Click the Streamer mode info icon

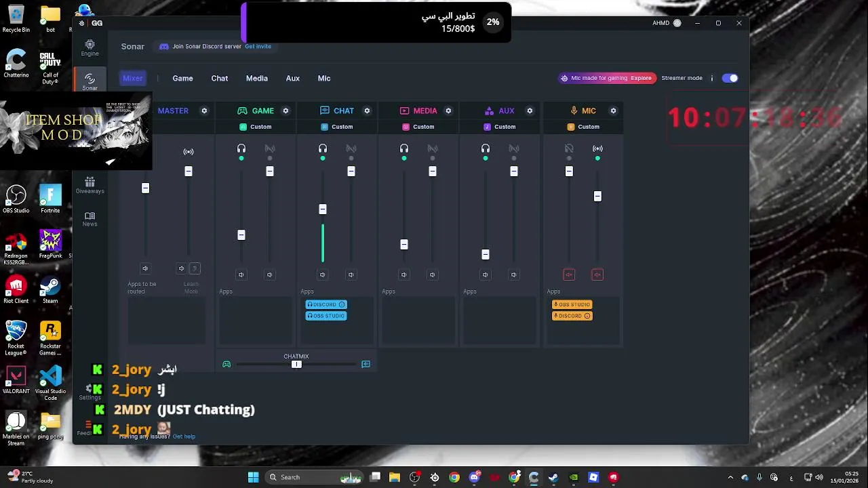pos(711,78)
